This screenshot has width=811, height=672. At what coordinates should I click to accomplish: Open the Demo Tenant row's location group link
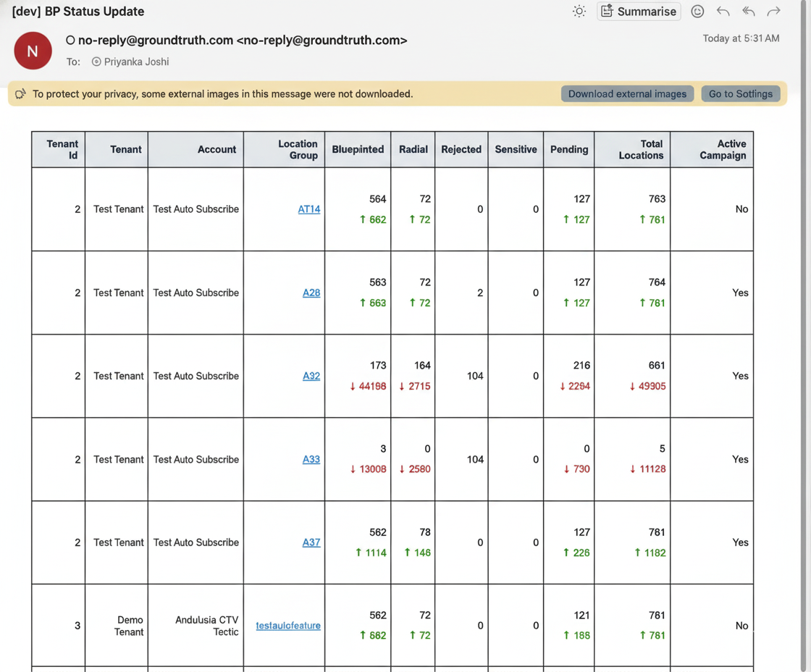coord(288,626)
